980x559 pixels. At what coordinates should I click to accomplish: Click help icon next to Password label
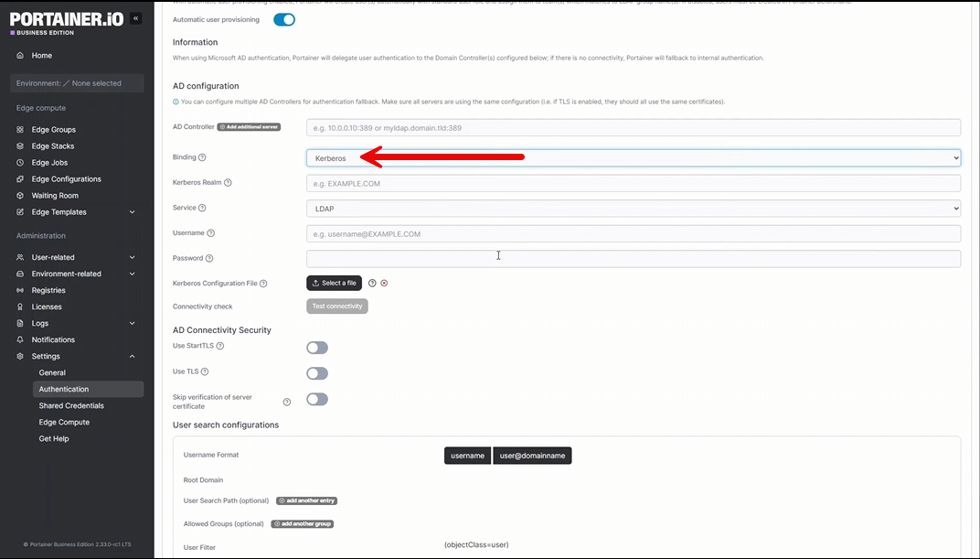[x=209, y=258]
